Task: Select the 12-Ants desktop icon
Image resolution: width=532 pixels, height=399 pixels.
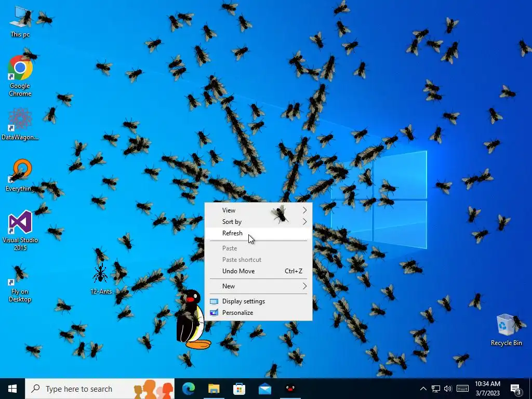Action: (101, 279)
